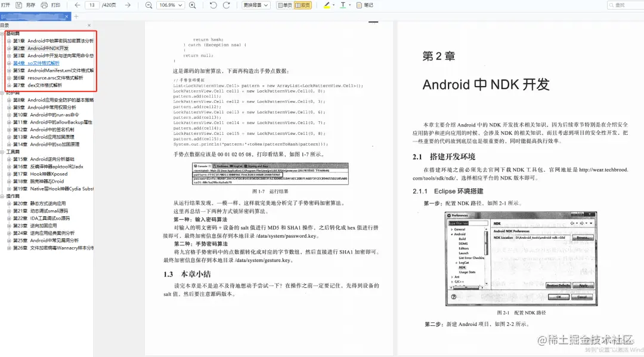This screenshot has width=644, height=357.
Task: Select the yellow highlighter pen tool
Action: 327,5
